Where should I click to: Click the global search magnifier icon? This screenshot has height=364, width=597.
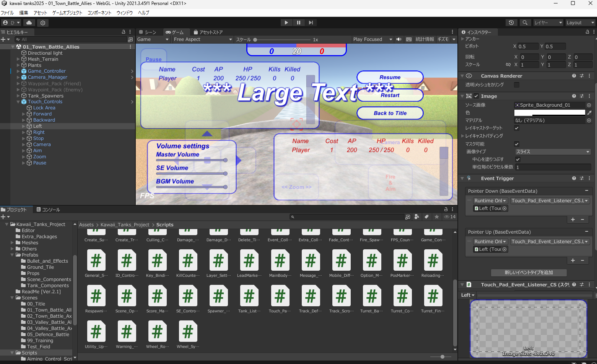click(525, 23)
